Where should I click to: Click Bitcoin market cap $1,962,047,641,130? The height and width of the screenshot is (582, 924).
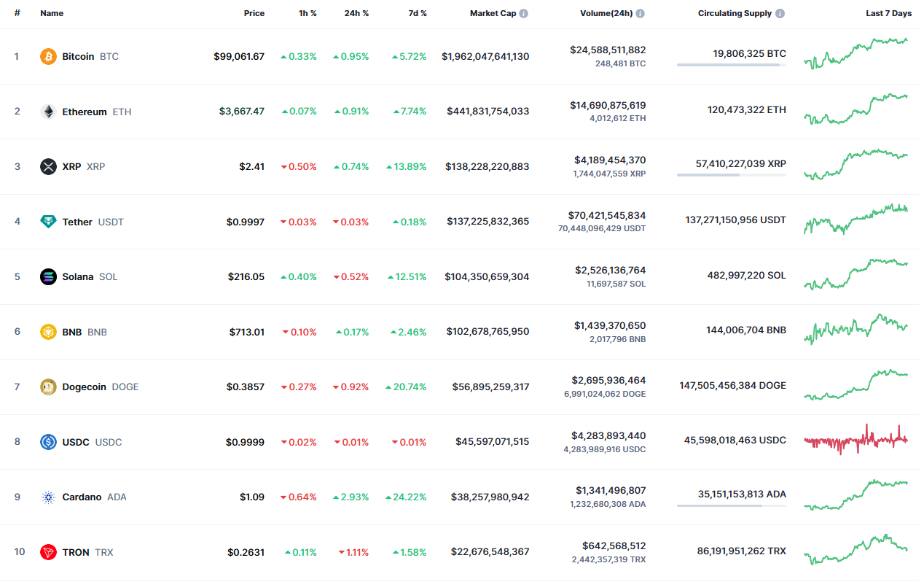click(485, 56)
